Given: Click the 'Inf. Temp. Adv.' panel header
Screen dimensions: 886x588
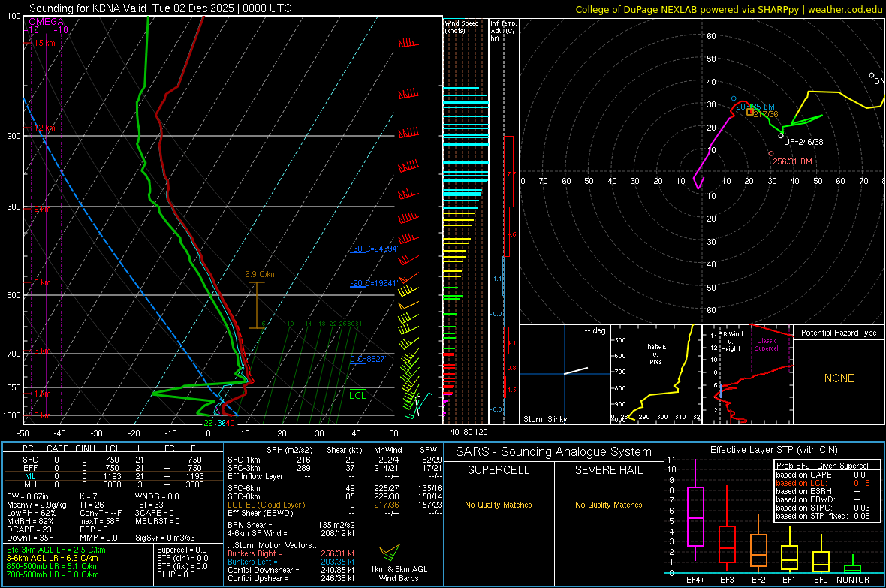Looking at the screenshot, I should (x=503, y=31).
